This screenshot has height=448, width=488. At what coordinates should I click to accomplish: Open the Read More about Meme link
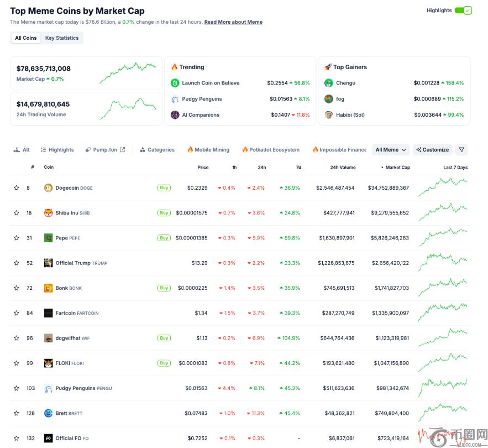(233, 22)
